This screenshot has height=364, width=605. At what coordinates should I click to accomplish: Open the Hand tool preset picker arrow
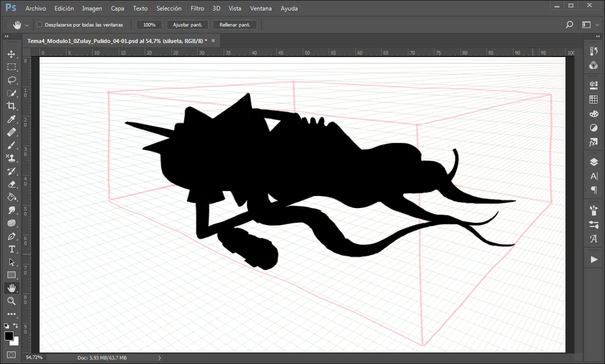coord(27,25)
